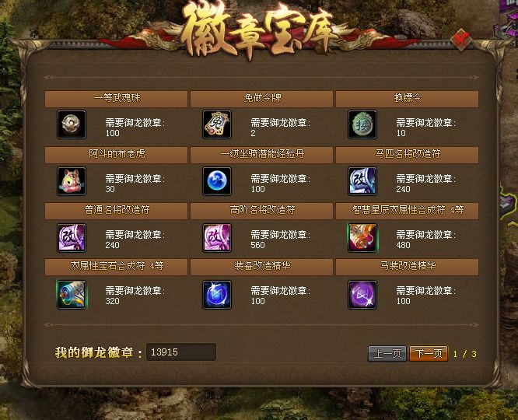Choose the 马装改造精华 purple essence icon
The image size is (518, 420).
click(362, 295)
